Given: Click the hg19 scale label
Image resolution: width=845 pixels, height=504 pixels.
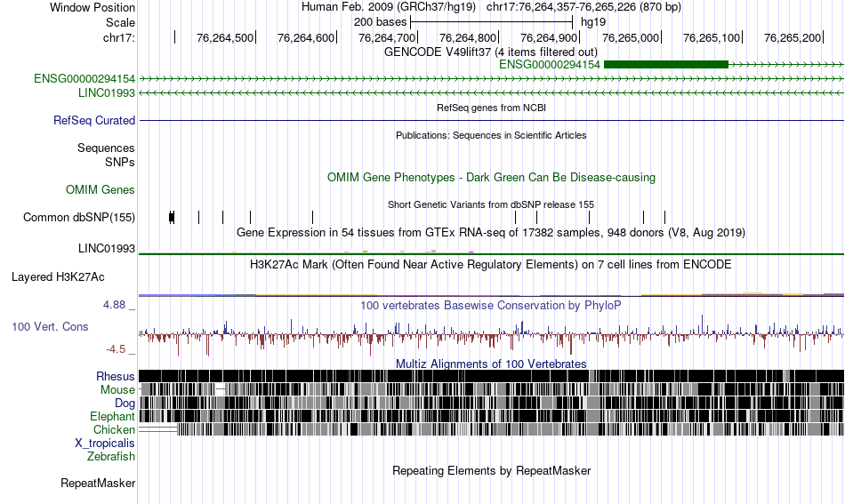Looking at the screenshot, I should pos(592,22).
